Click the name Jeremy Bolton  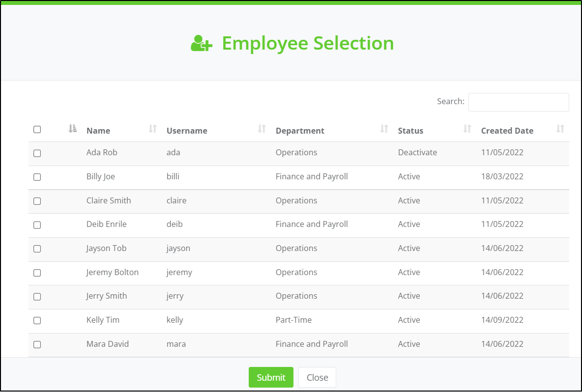(112, 272)
